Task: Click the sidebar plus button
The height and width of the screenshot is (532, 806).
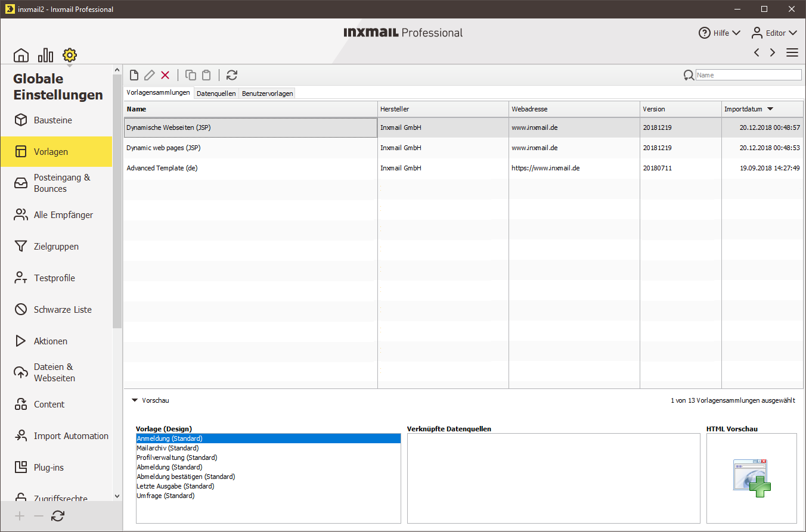Action: pos(20,517)
